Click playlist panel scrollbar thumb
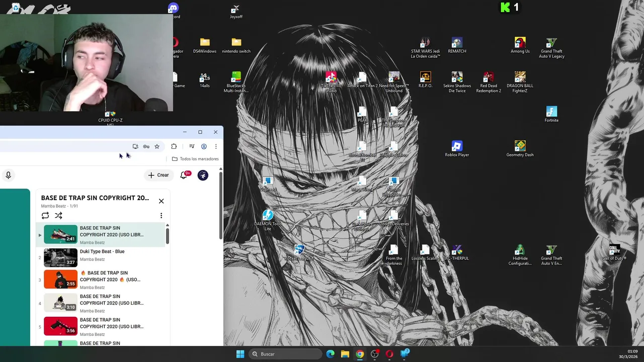 point(167,235)
